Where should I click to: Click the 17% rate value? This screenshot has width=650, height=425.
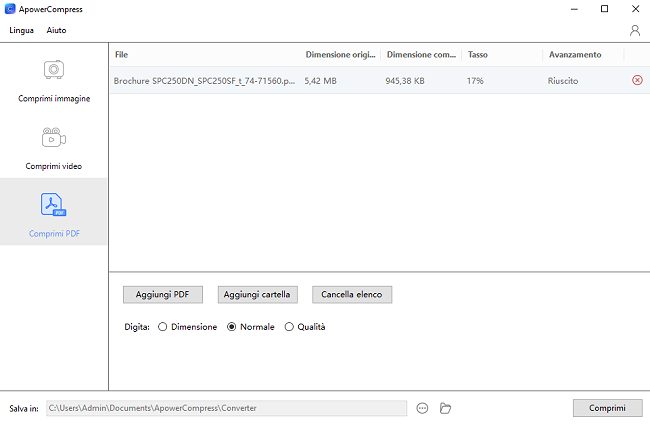475,80
